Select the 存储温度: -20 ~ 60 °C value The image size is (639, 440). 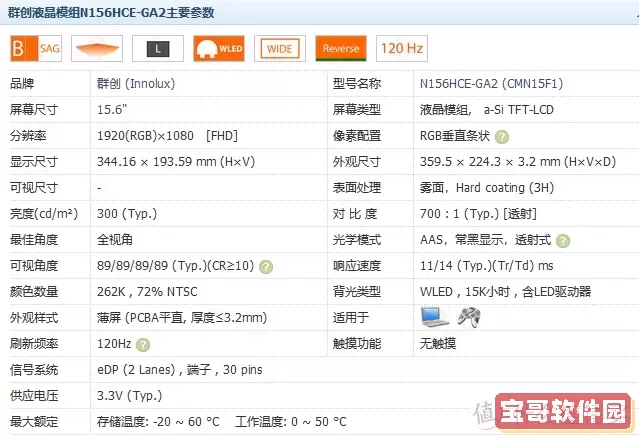tap(158, 422)
